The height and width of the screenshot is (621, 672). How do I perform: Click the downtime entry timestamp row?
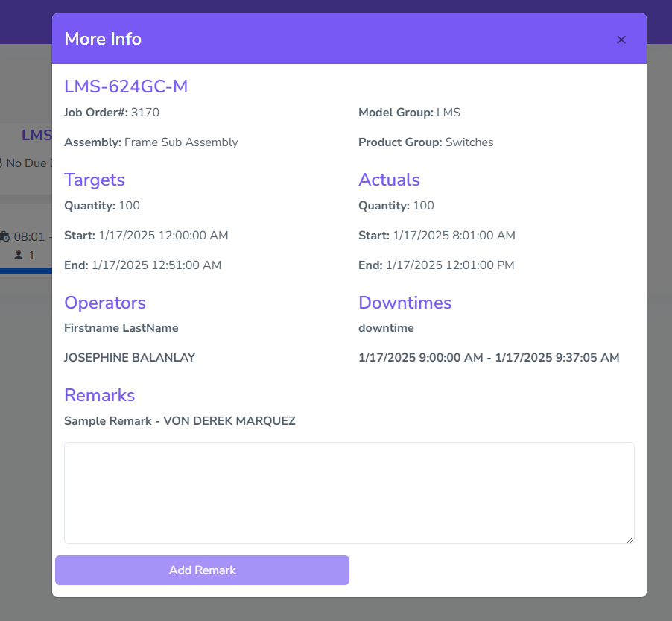click(x=489, y=357)
